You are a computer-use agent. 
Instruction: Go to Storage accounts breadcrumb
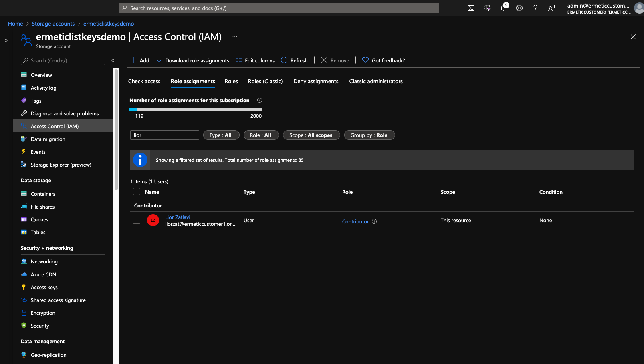[53, 24]
